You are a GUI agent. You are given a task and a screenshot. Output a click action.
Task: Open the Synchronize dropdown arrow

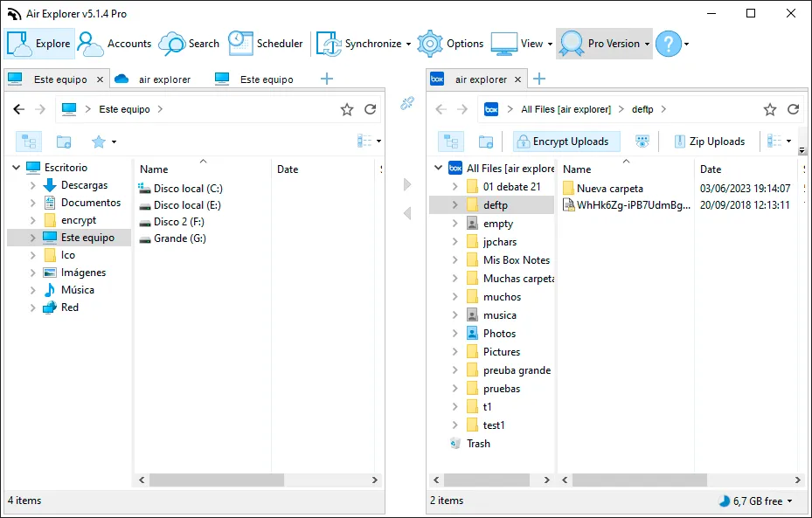(408, 44)
